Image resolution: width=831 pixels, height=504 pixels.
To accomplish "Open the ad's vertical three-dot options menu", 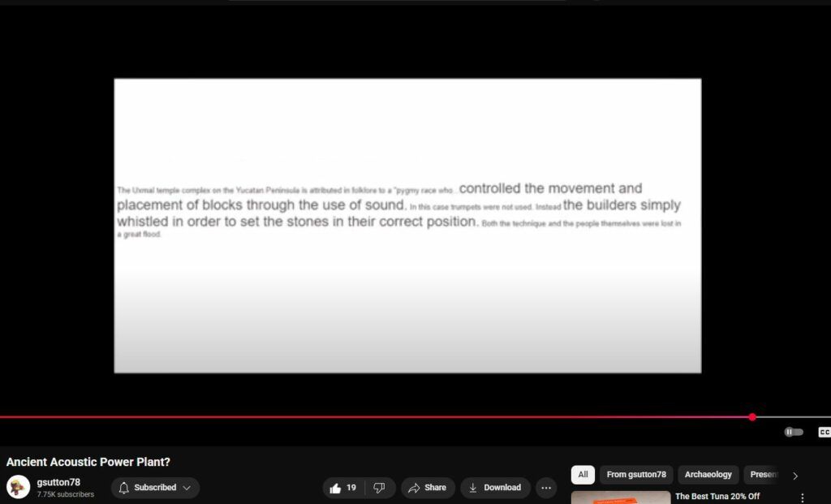I will coord(802,498).
